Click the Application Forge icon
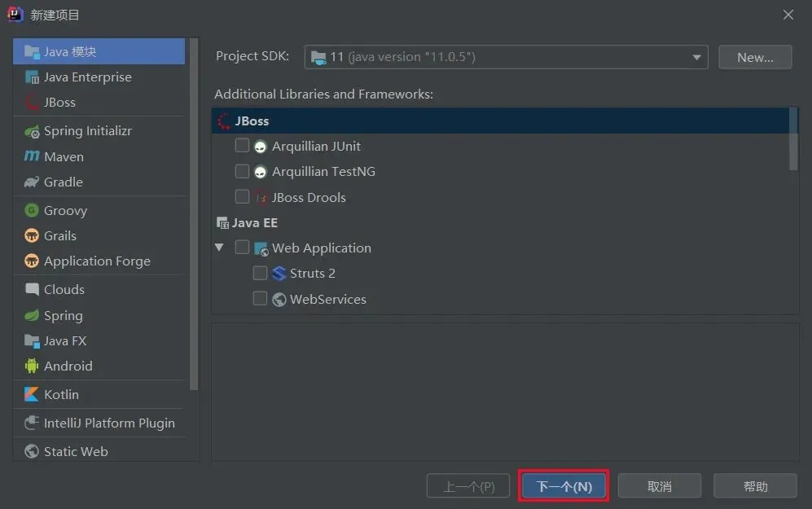Image resolution: width=812 pixels, height=509 pixels. (32, 261)
